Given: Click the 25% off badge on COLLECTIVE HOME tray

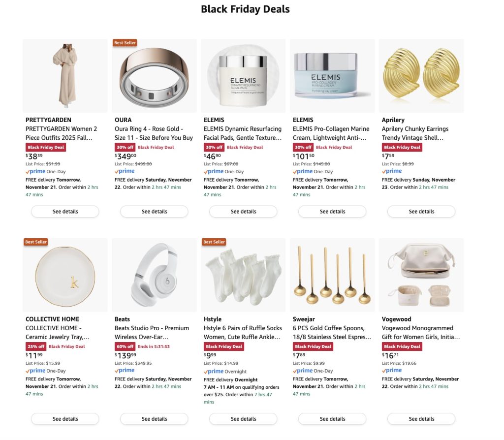Looking at the screenshot, I should (35, 346).
